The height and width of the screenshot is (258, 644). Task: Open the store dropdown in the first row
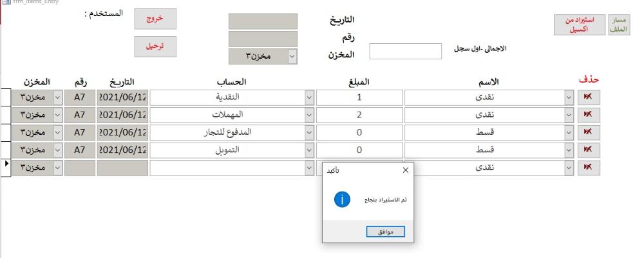point(58,97)
